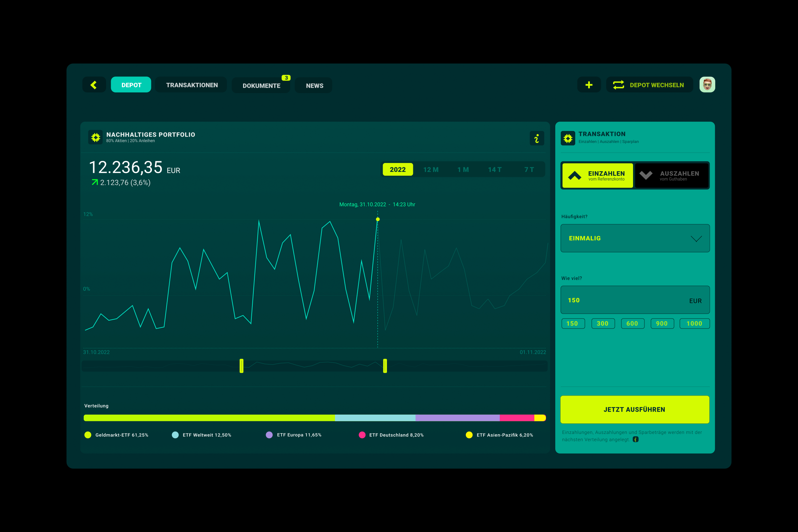Switch to Auszahlen vom Guthaben
This screenshot has width=798, height=532.
[671, 176]
